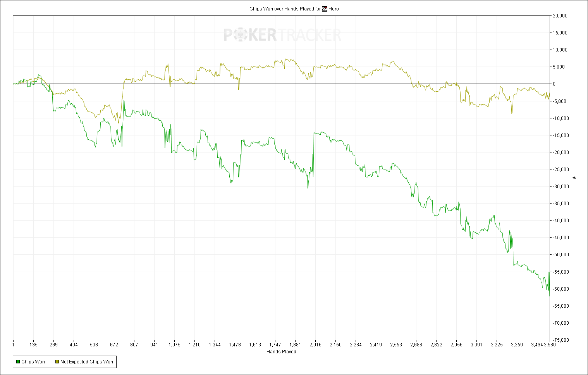Click the x-axis tick label '2,688'

tap(416, 345)
